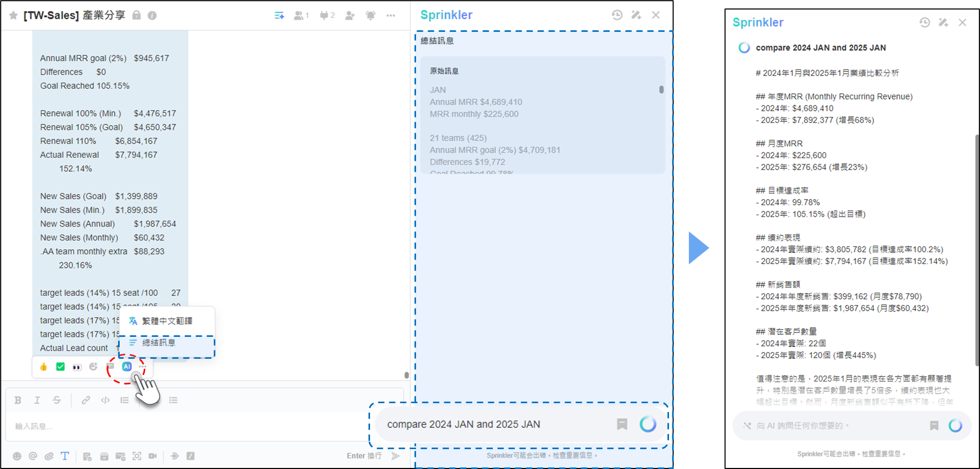React with the thumbs-up emoji

pyautogui.click(x=44, y=367)
